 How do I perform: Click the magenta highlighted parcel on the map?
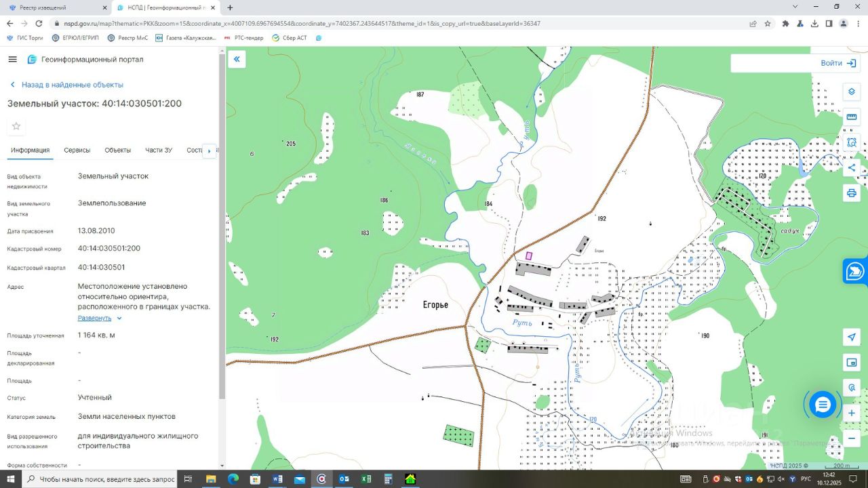pyautogui.click(x=529, y=256)
